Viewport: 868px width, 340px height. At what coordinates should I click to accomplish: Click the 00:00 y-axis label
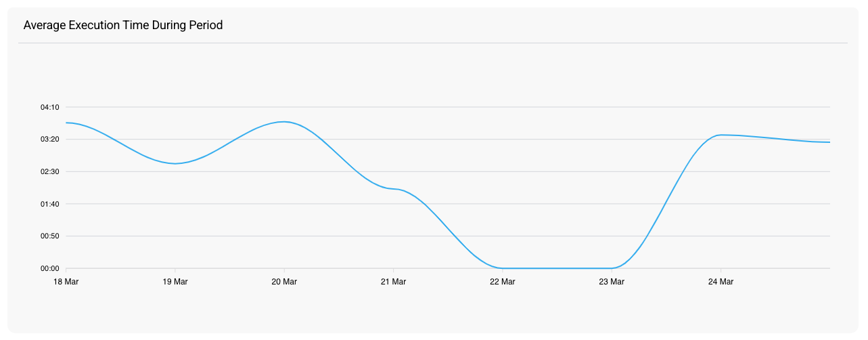click(50, 268)
